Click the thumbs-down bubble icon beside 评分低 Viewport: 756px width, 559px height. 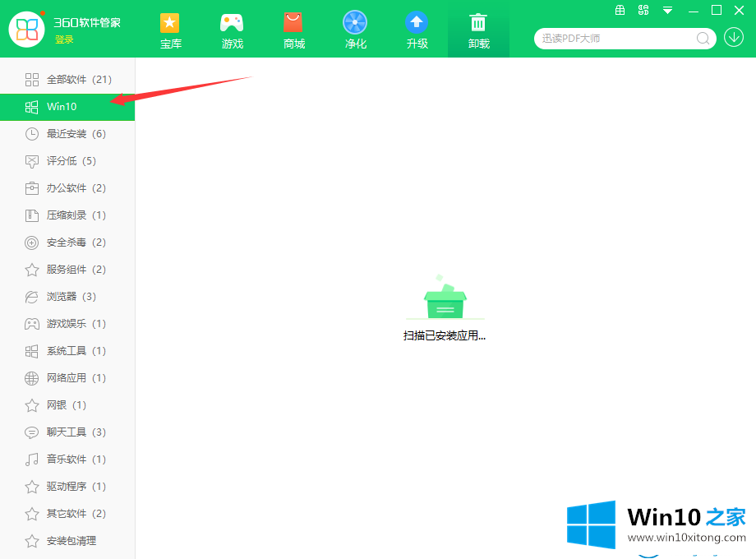click(x=32, y=161)
